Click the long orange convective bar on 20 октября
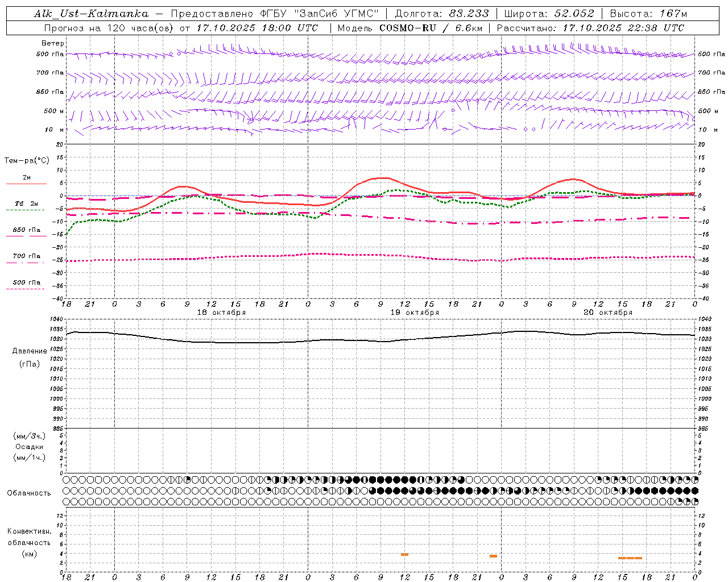 [x=630, y=558]
